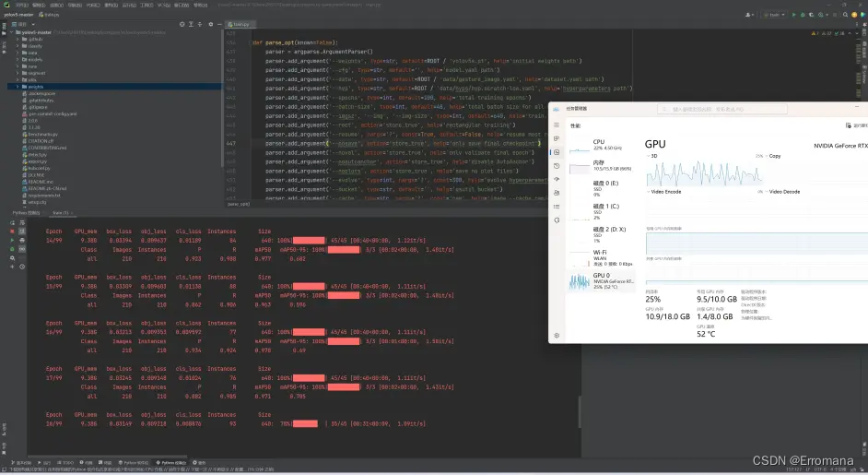
Task: Open Task Manager hamburger navigation menu
Action: (557, 125)
